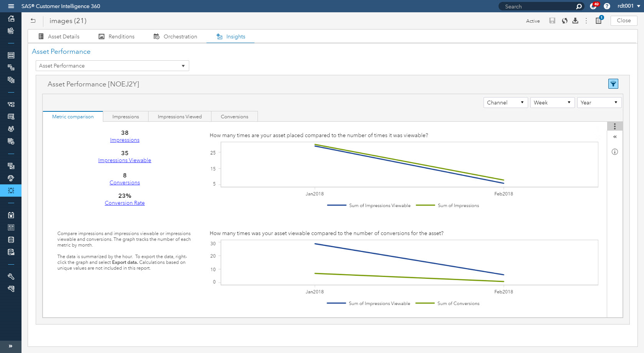Expand the left sidebar navigation
Screen dimensions: 644x353
[x=11, y=346]
